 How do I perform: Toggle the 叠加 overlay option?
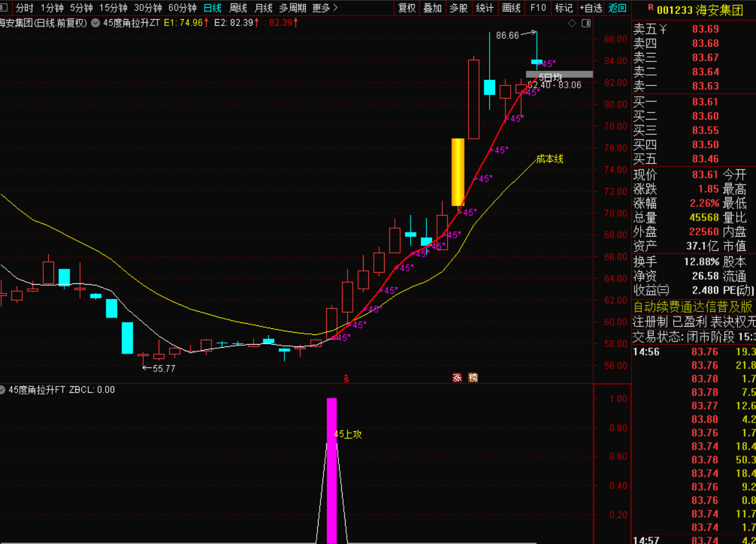coord(433,8)
